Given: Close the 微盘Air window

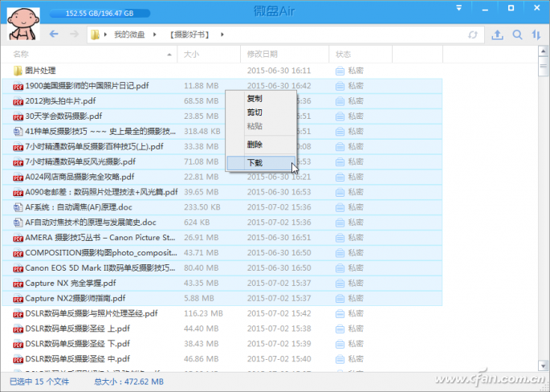Looking at the screenshot, I should pyautogui.click(x=537, y=8).
